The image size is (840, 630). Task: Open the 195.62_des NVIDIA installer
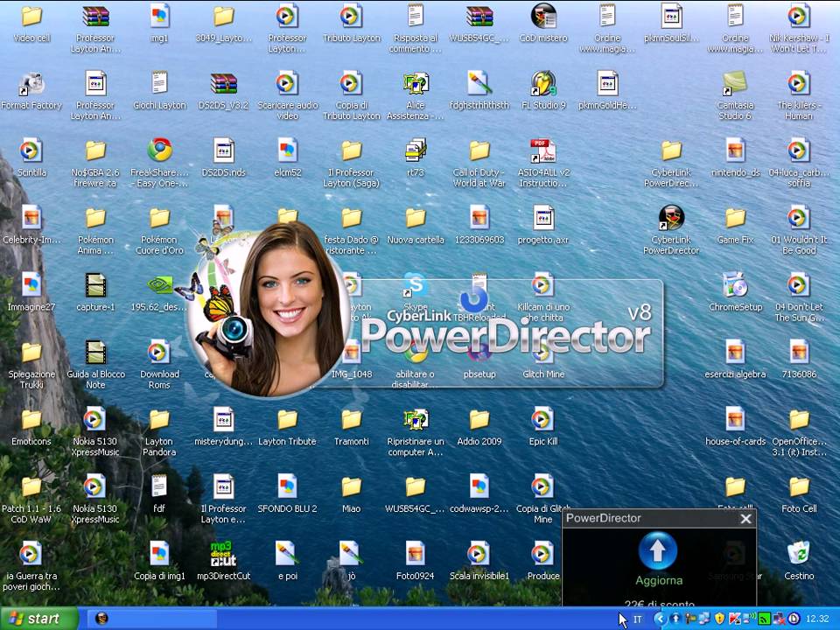[x=159, y=285]
